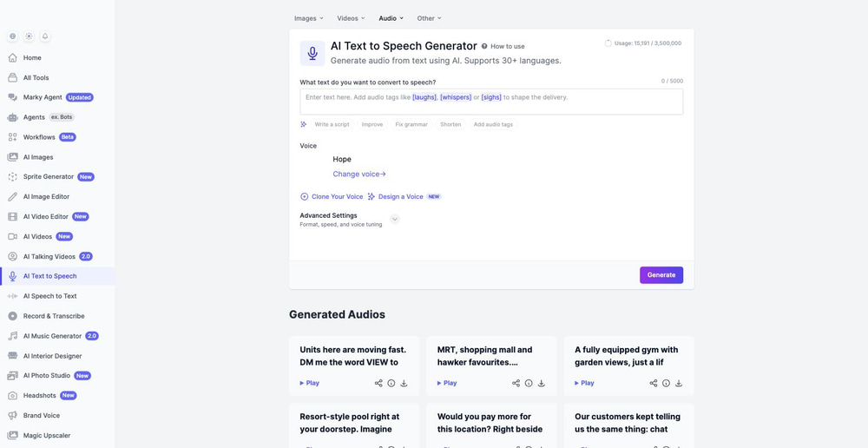Select AI Speech to Text in sidebar
Viewport: 868px width, 448px height.
pyautogui.click(x=49, y=296)
